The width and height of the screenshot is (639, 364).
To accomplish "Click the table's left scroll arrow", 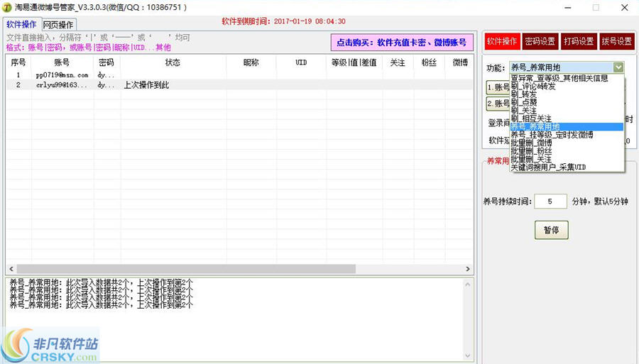I will click(x=11, y=269).
